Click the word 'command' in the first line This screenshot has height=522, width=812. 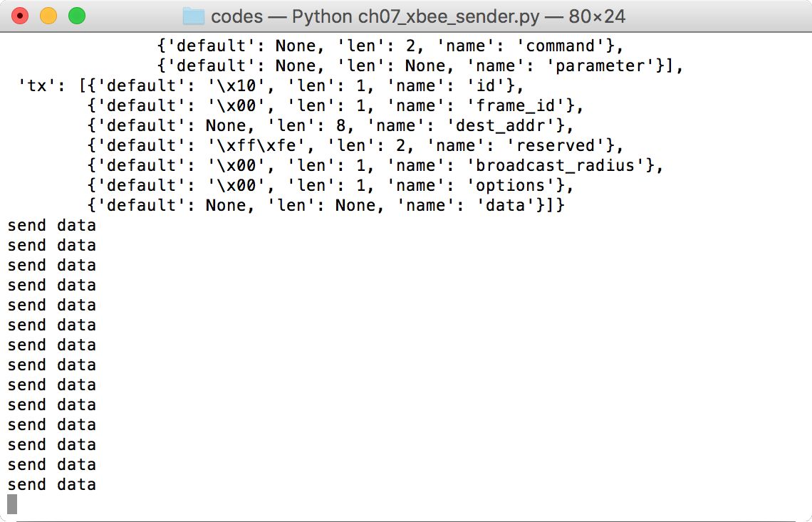pyautogui.click(x=561, y=46)
